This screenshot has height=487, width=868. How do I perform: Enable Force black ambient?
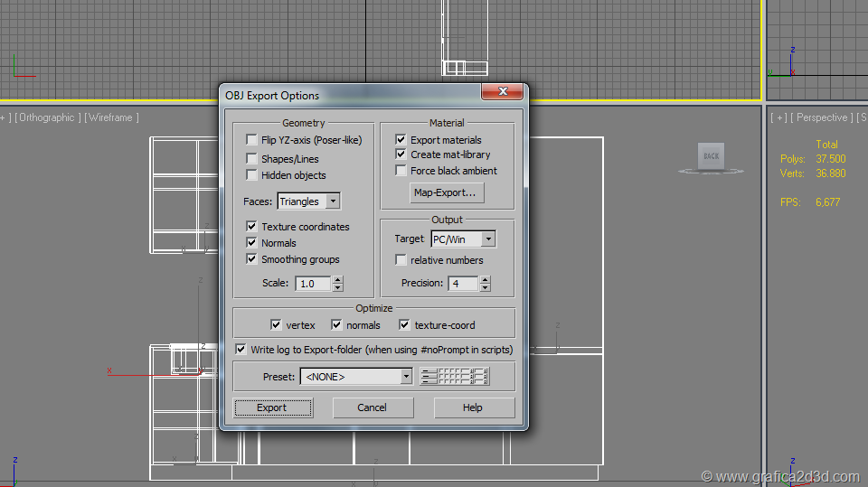coord(401,171)
